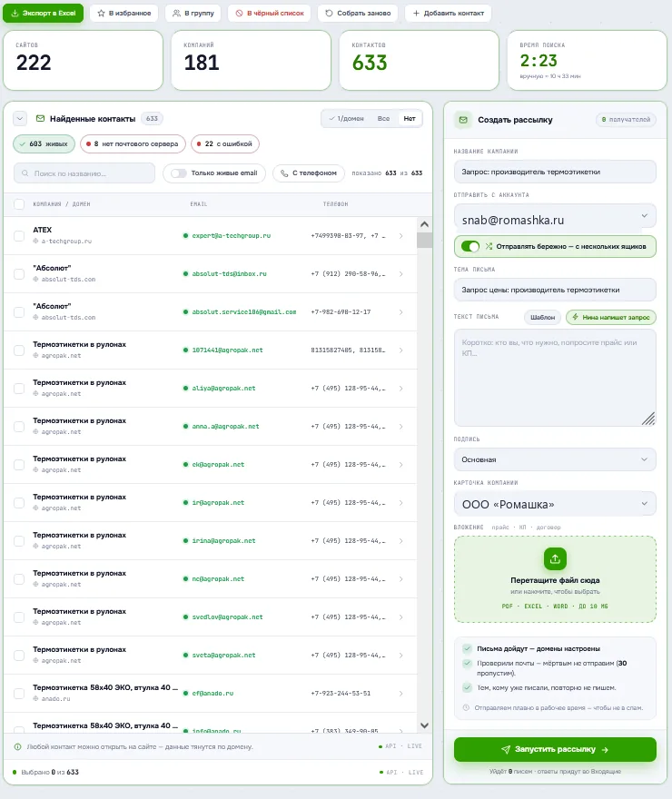
Task: Open the ООО «Ромашка» company card dropdown
Action: pos(555,504)
